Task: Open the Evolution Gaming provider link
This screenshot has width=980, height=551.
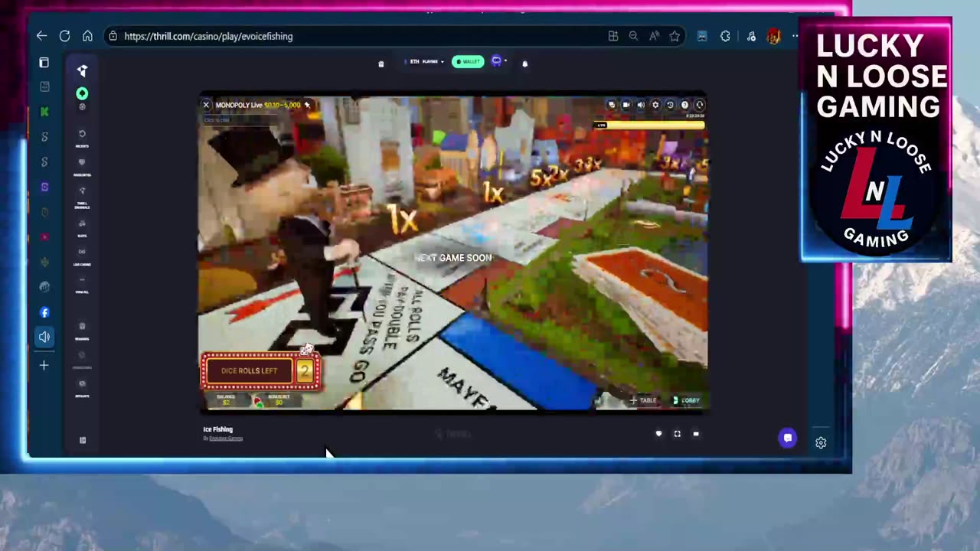Action: [225, 439]
